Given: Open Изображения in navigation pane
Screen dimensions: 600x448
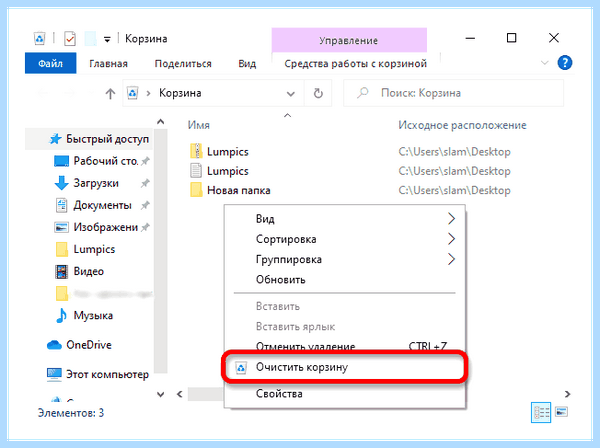Looking at the screenshot, I should (105, 227).
